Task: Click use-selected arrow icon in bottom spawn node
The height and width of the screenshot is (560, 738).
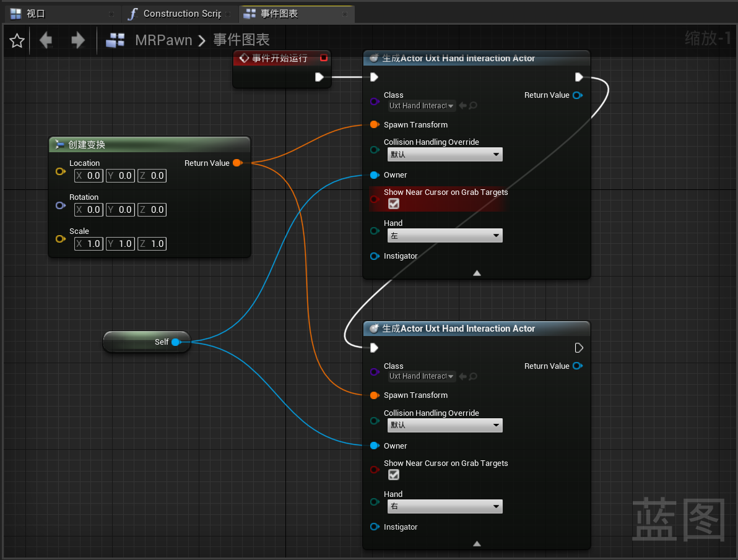Action: [x=462, y=376]
